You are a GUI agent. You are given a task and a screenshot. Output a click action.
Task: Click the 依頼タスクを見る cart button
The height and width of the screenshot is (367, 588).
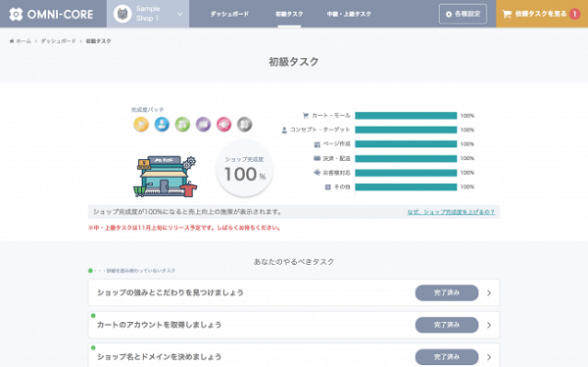click(542, 14)
